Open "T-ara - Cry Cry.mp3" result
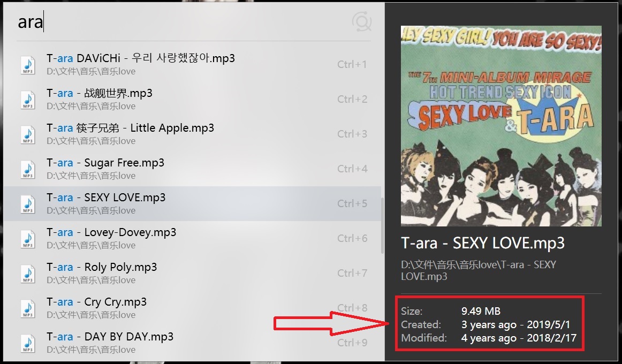The width and height of the screenshot is (622, 364). pos(192,308)
